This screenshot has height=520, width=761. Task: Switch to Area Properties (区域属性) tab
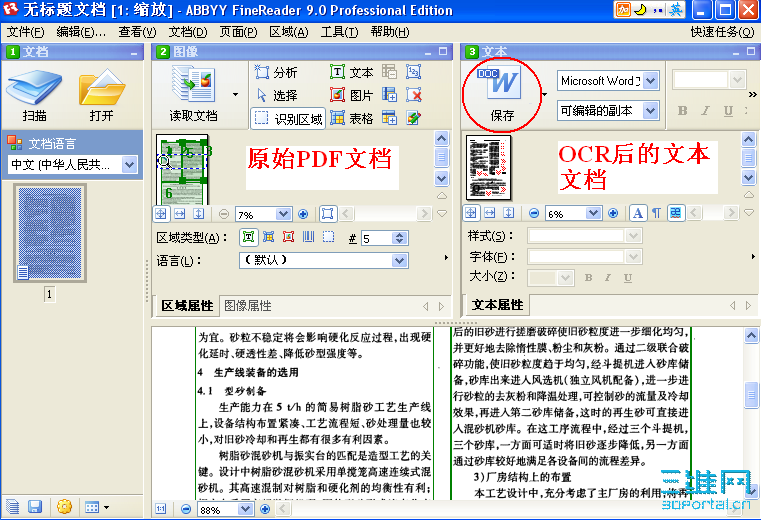pyautogui.click(x=187, y=305)
